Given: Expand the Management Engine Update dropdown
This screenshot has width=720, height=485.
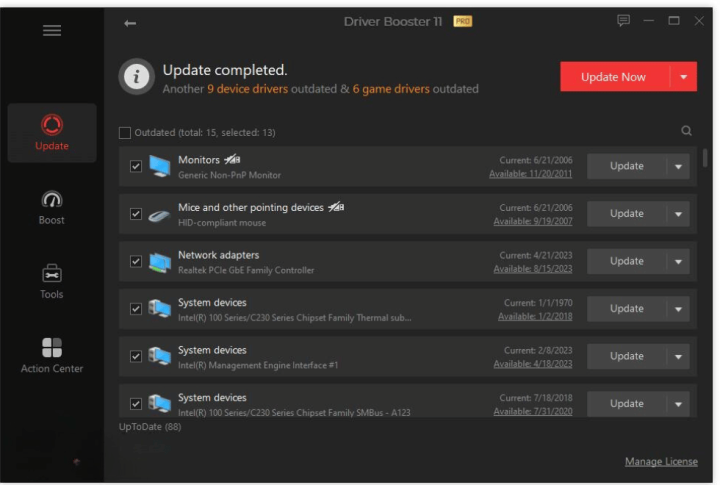Looking at the screenshot, I should click(x=678, y=356).
